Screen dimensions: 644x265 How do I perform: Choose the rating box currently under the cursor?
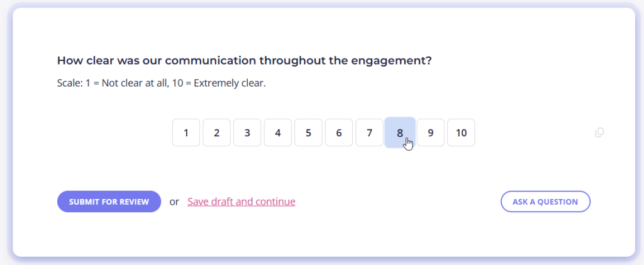pos(399,132)
